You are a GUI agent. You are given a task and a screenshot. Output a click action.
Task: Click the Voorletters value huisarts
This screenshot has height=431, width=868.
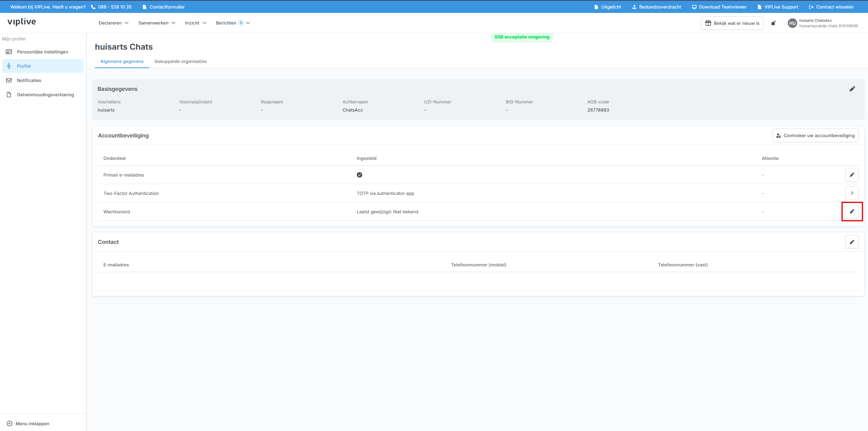tap(106, 110)
